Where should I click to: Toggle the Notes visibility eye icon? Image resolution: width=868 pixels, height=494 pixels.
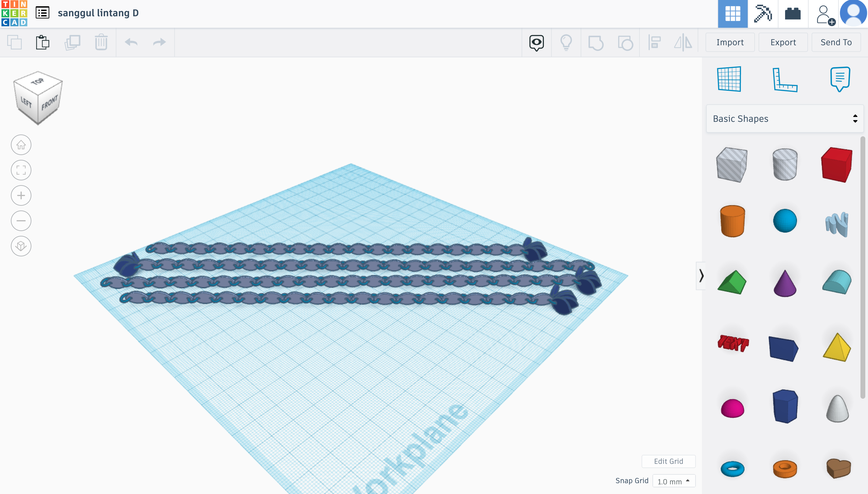[x=536, y=43]
